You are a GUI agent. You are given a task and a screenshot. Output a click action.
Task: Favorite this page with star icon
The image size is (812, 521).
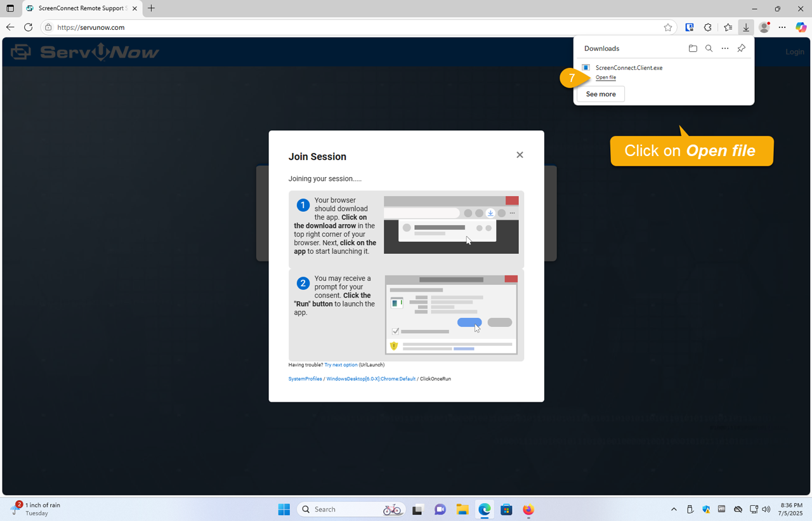(x=667, y=27)
